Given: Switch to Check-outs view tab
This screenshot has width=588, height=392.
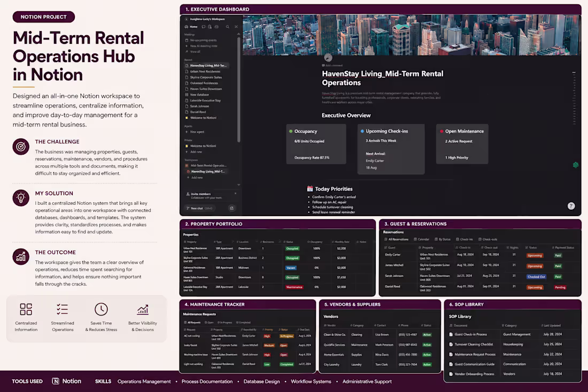Looking at the screenshot, I should coord(488,240).
